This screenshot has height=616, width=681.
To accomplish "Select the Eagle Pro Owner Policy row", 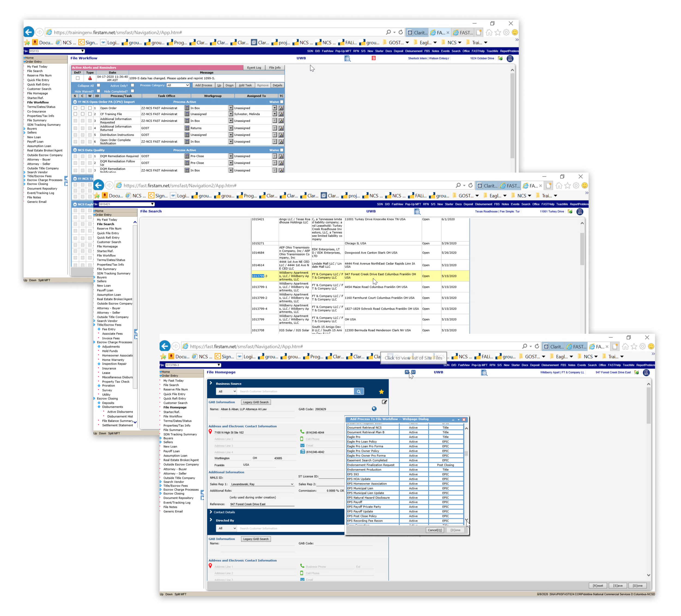I will (363, 451).
